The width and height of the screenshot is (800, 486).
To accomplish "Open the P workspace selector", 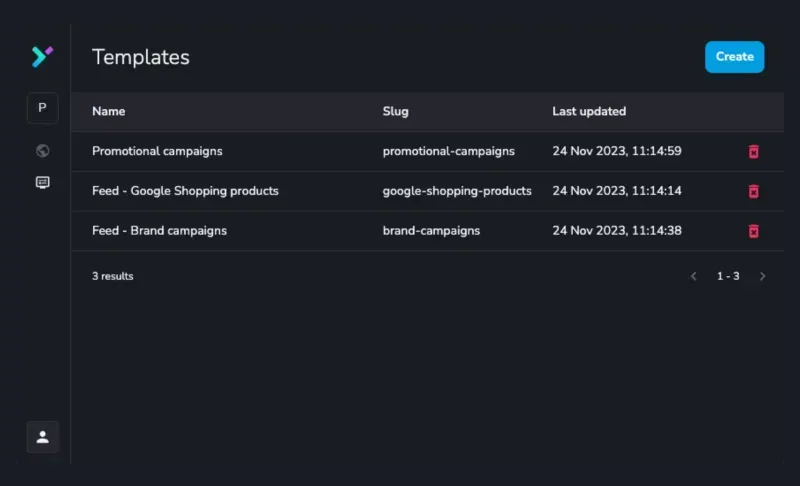I will click(x=42, y=108).
